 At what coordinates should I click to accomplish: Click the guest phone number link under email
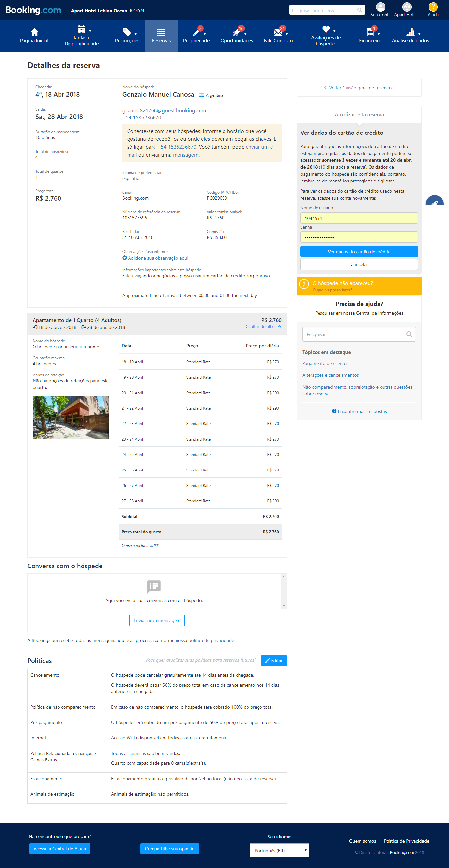click(142, 118)
